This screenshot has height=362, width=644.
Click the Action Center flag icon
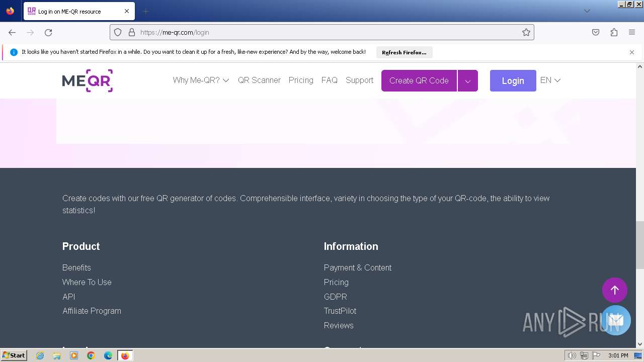point(596,355)
